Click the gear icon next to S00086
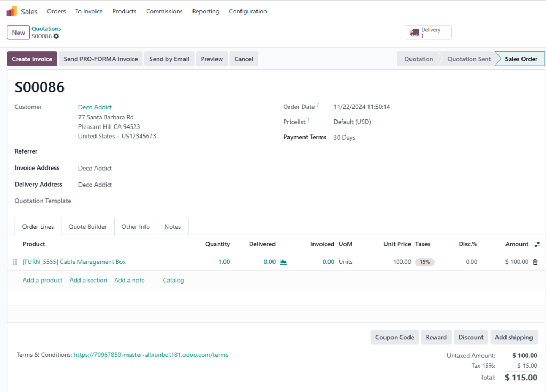The height and width of the screenshot is (392, 546). [56, 36]
